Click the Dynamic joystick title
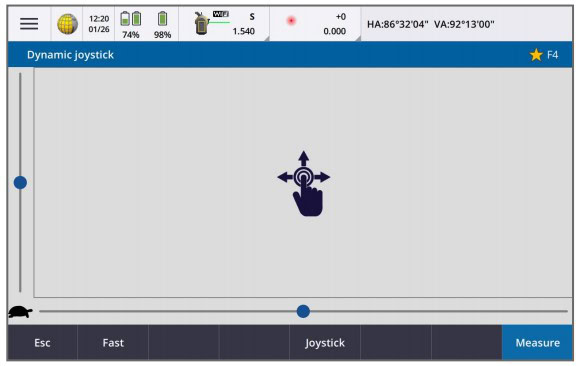Image resolution: width=583 pixels, height=366 pixels. 70,55
